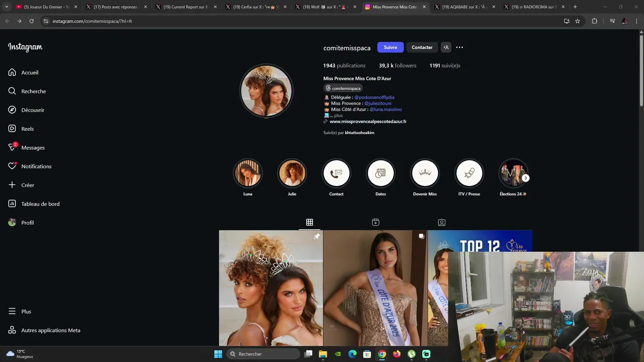
Task: Switch to Joueur Du Grenier tab
Action: [x=46, y=7]
